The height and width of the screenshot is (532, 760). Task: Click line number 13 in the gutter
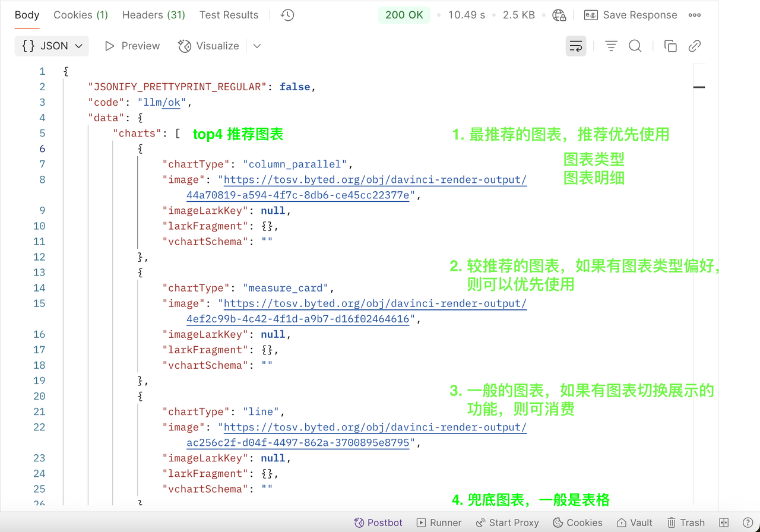coord(39,273)
